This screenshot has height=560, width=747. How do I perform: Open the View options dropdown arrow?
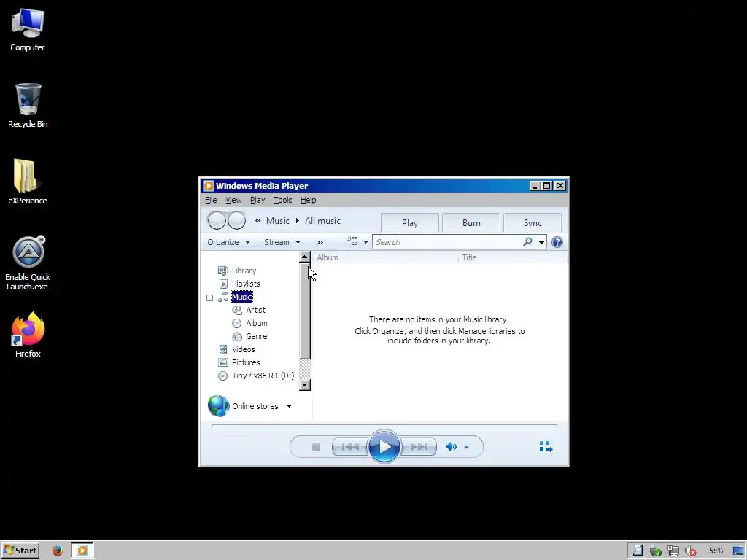point(366,242)
